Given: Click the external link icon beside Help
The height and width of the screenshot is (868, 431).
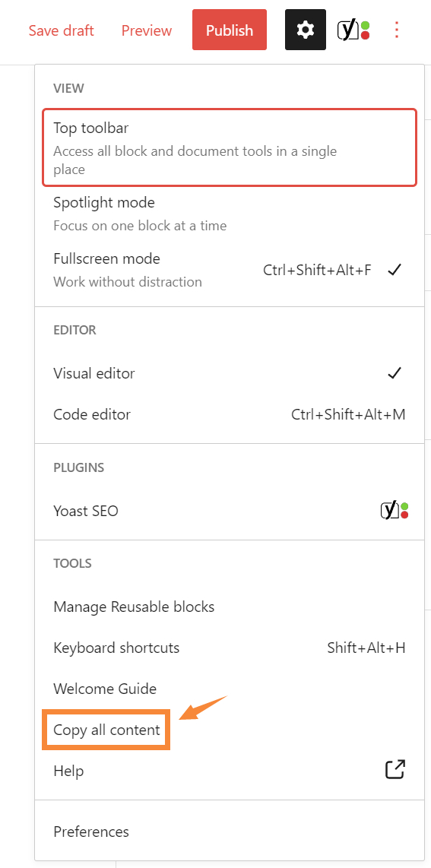Looking at the screenshot, I should (x=395, y=769).
